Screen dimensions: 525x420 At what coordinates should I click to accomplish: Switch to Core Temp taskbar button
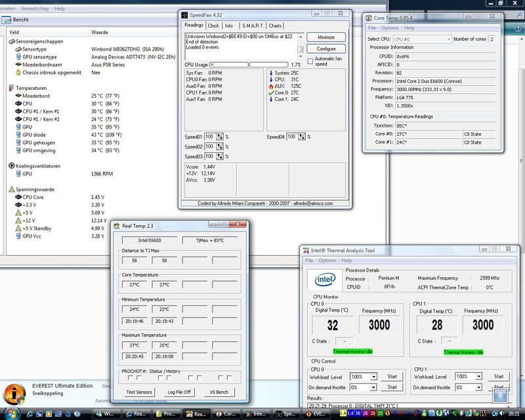pyautogui.click(x=226, y=414)
